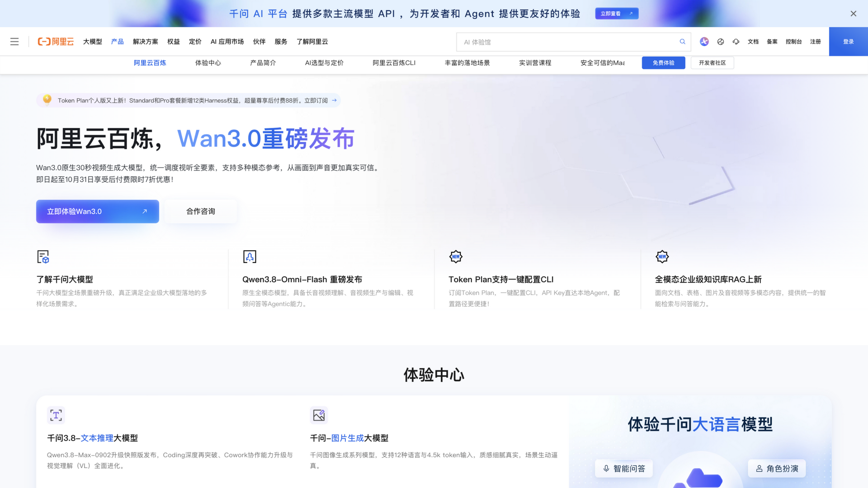Open the 大模型 menu
This screenshot has height=488, width=868.
(93, 42)
